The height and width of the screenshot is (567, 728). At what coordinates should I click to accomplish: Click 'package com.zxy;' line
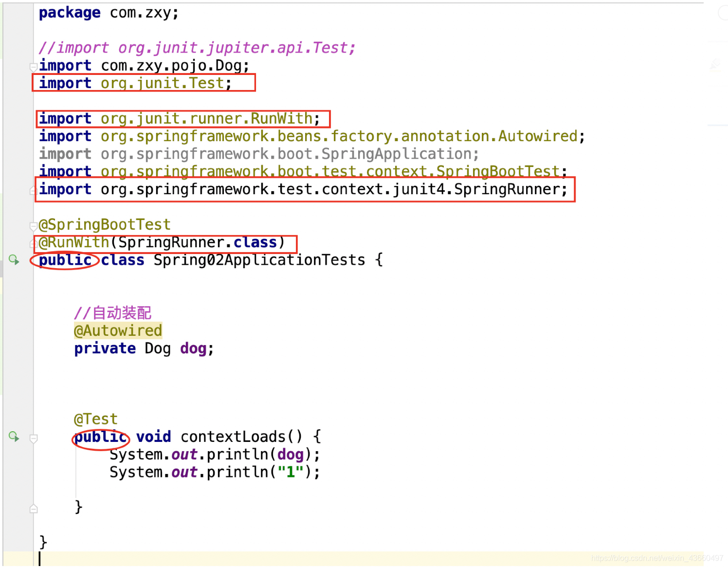(x=109, y=13)
